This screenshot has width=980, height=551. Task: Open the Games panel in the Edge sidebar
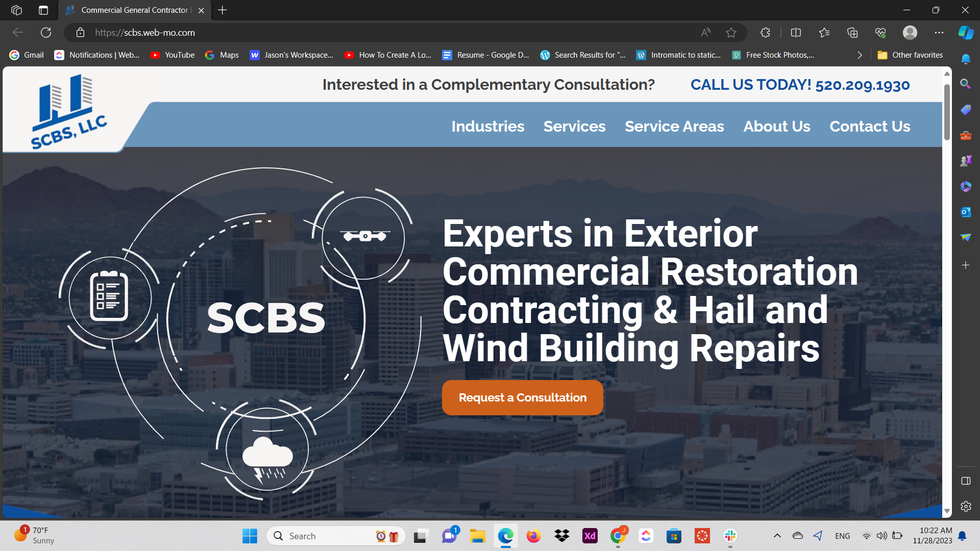[966, 160]
